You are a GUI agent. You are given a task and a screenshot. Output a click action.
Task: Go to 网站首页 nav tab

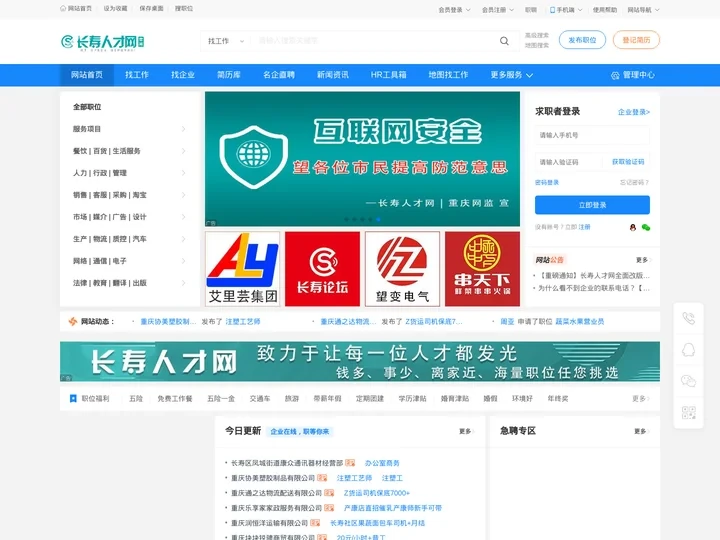87,75
